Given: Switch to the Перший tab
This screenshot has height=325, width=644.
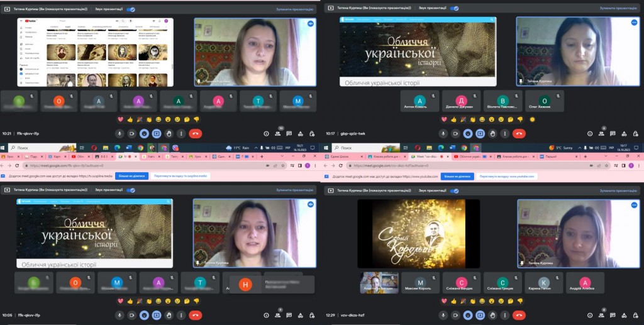Looking at the screenshot, I should point(558,157).
